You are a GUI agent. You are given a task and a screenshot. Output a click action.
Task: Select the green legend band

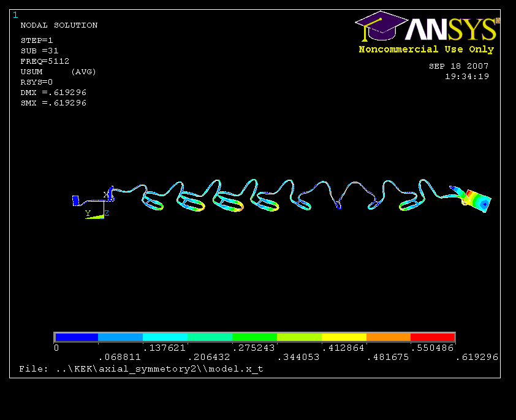254,337
